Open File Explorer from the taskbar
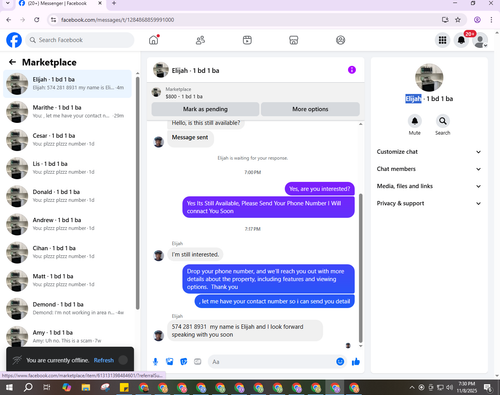 pos(86,387)
